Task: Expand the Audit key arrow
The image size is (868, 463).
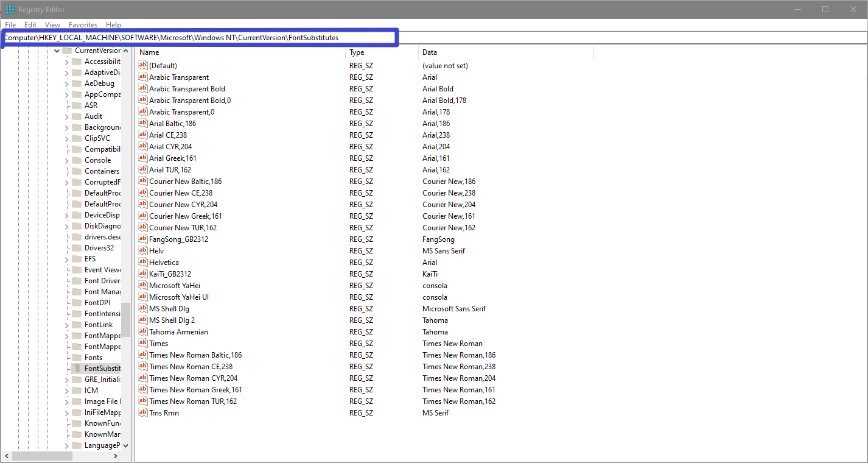Action: (x=66, y=116)
